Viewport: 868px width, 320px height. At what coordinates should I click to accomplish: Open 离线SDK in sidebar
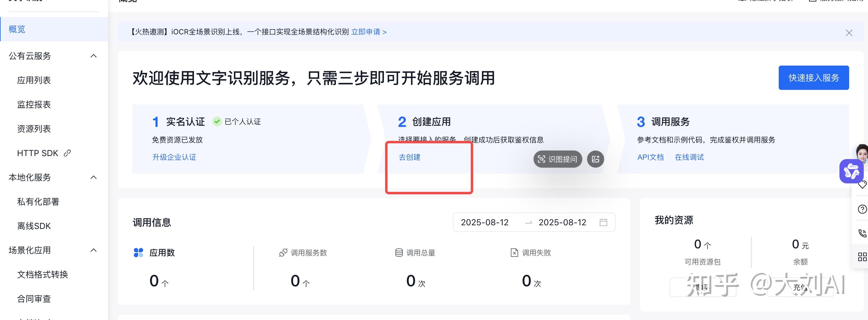point(34,226)
